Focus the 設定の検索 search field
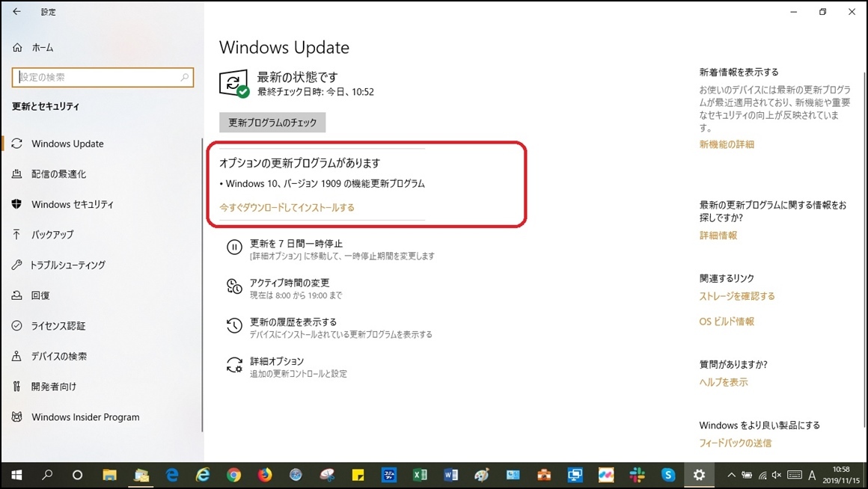Viewport: 868px width, 489px height. (103, 78)
